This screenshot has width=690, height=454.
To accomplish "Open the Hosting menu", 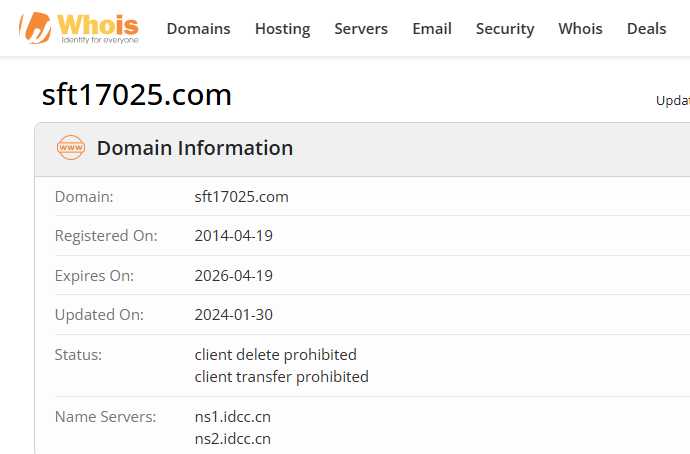I will point(282,29).
